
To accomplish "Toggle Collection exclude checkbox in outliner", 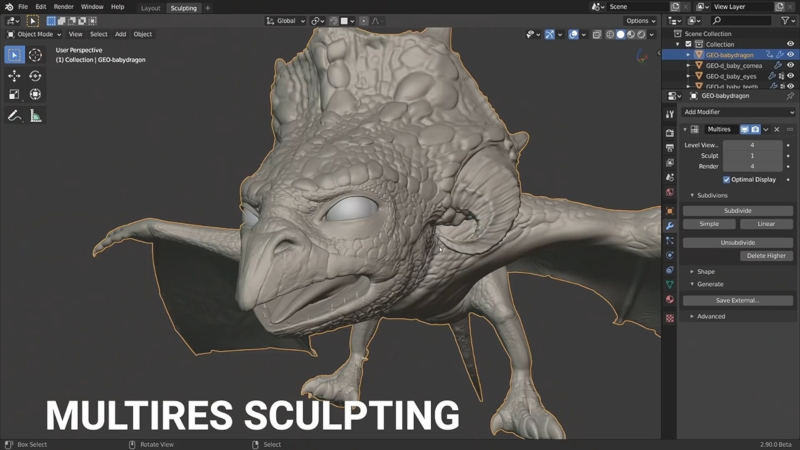I will point(688,44).
